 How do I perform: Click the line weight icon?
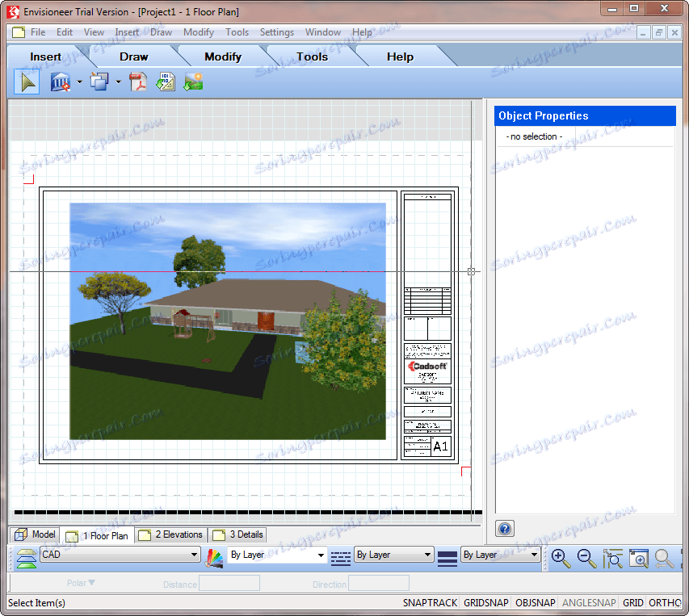pos(447,559)
